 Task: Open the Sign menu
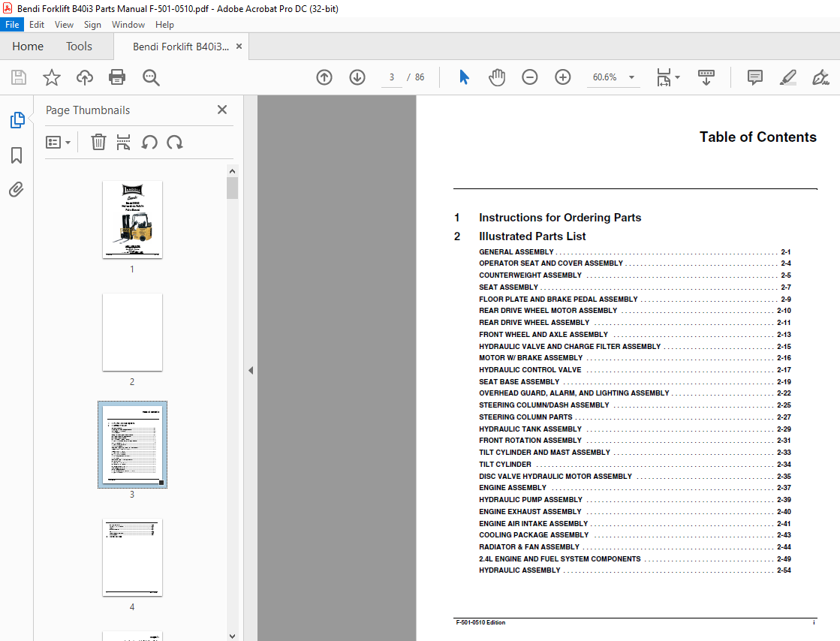pyautogui.click(x=92, y=25)
